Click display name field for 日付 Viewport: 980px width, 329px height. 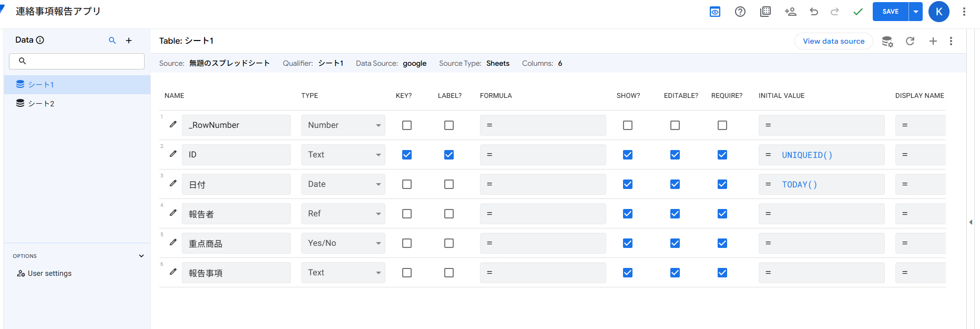tap(921, 184)
